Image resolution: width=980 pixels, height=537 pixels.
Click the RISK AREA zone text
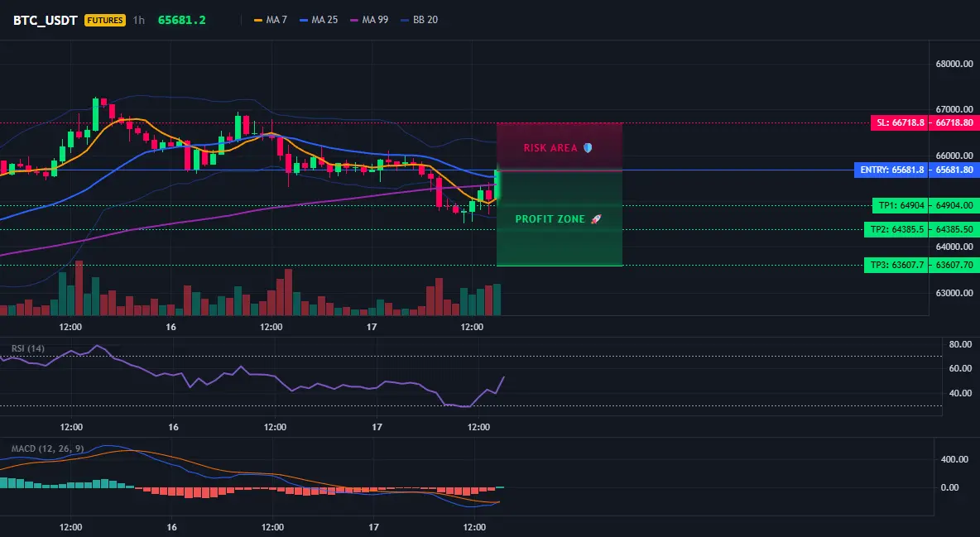[550, 148]
